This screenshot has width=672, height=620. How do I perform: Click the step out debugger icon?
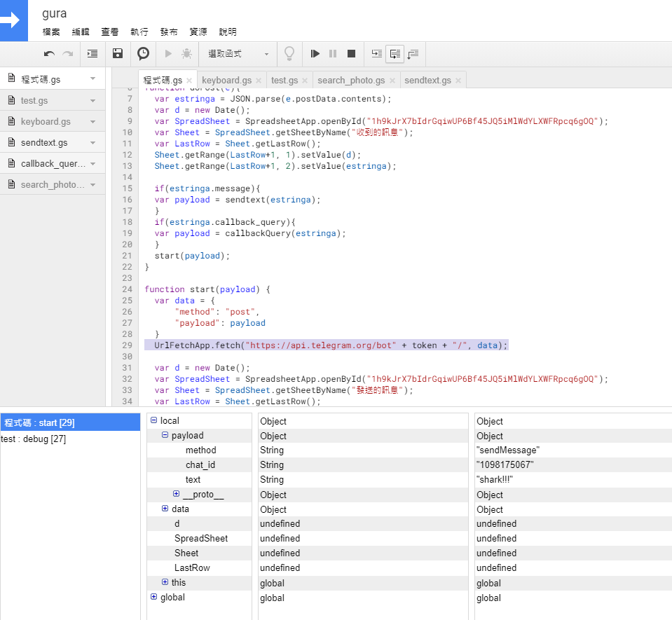(413, 54)
